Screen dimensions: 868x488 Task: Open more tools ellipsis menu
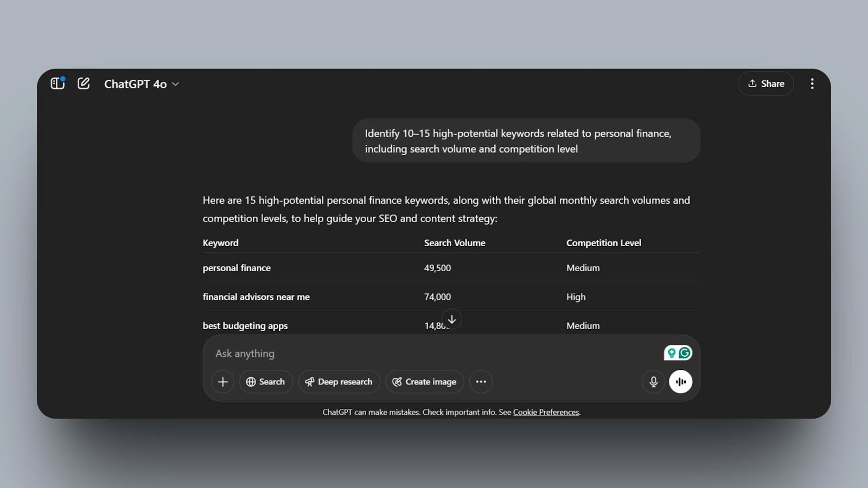(x=481, y=382)
